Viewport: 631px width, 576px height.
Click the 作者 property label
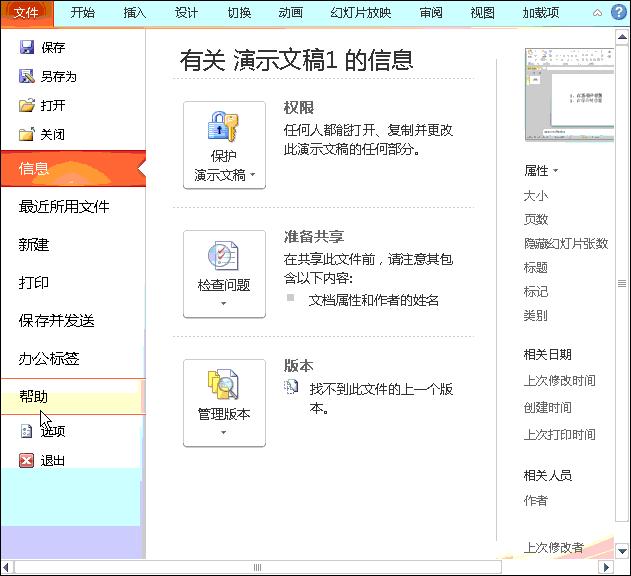pyautogui.click(x=536, y=501)
